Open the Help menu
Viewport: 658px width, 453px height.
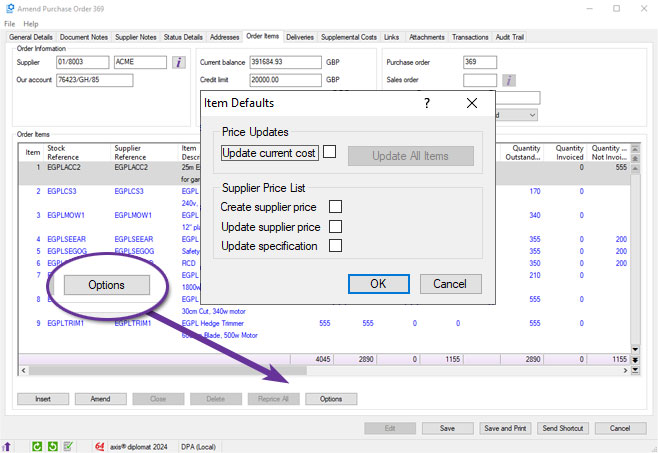[x=31, y=24]
